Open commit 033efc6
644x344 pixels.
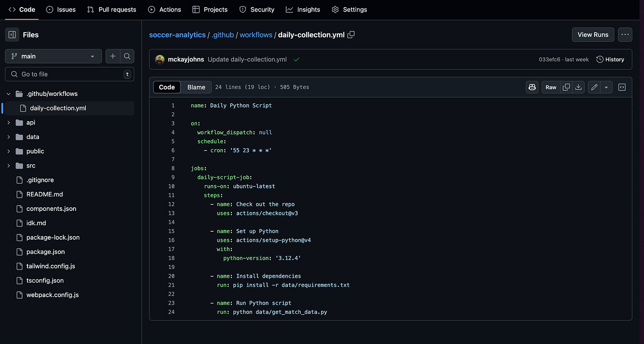[549, 59]
